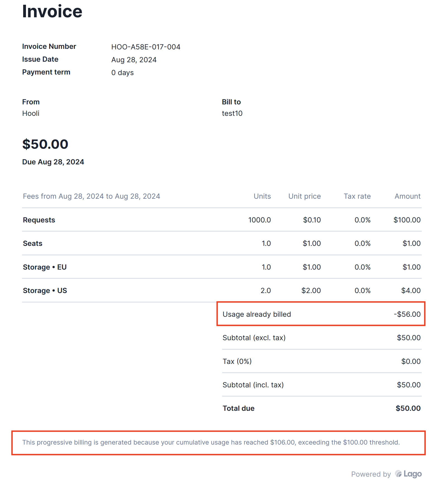The image size is (446, 504).
Task: Click the Unit price column header
Action: [x=304, y=196]
